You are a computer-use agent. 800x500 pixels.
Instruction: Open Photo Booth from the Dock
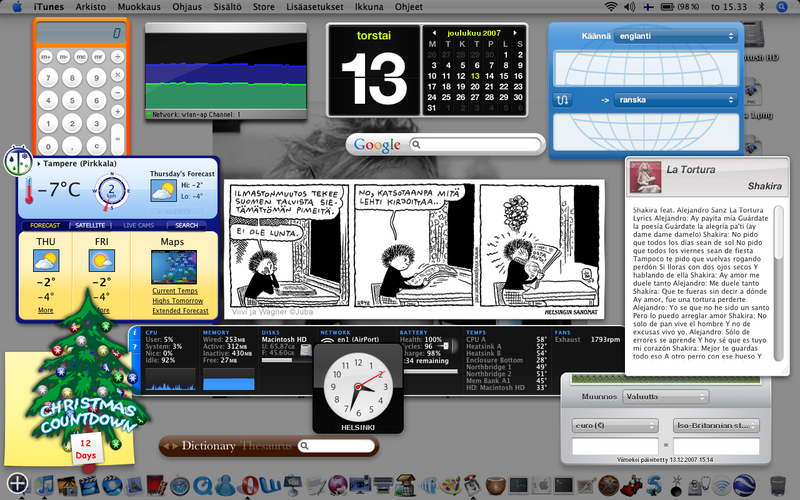coord(156,485)
